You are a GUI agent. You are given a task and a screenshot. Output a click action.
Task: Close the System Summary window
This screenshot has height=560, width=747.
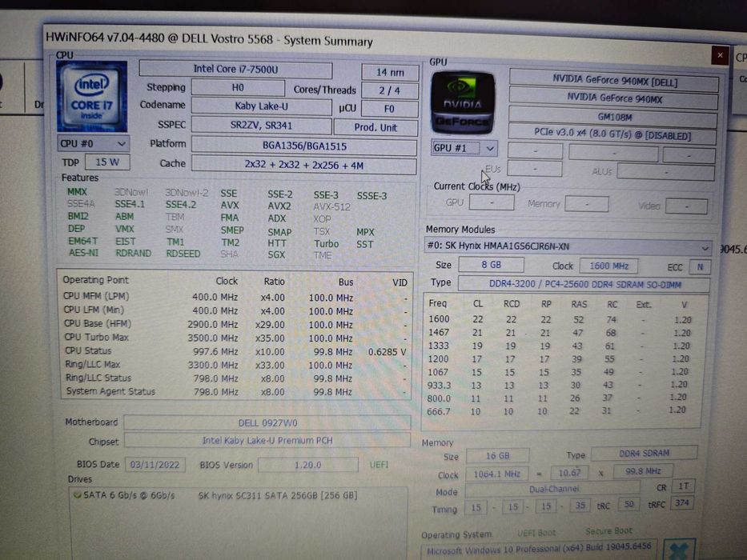tap(720, 56)
